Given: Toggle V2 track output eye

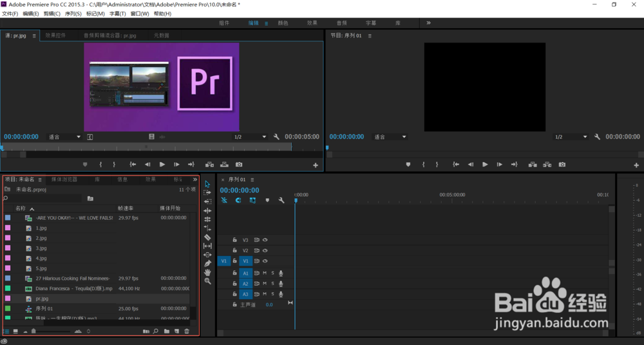Looking at the screenshot, I should pyautogui.click(x=265, y=250).
